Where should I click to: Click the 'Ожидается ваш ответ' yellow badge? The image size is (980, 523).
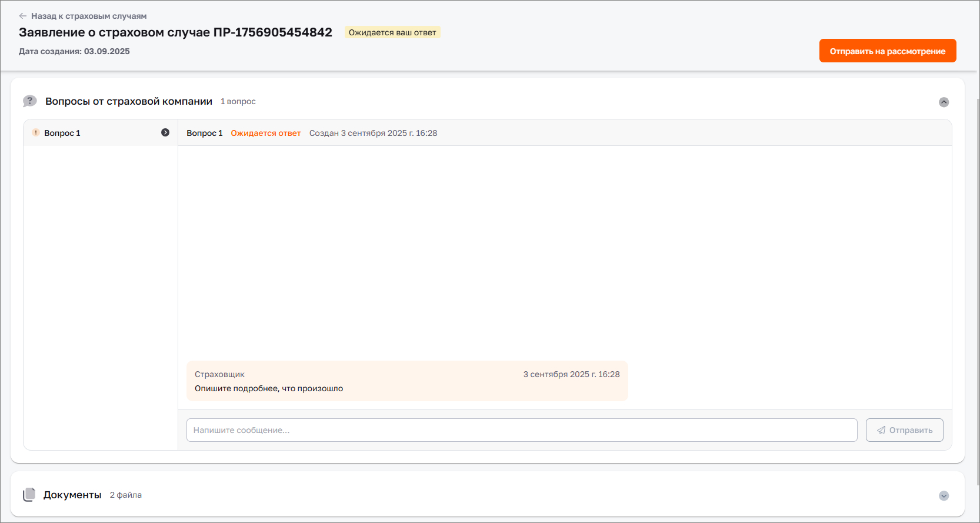click(392, 32)
